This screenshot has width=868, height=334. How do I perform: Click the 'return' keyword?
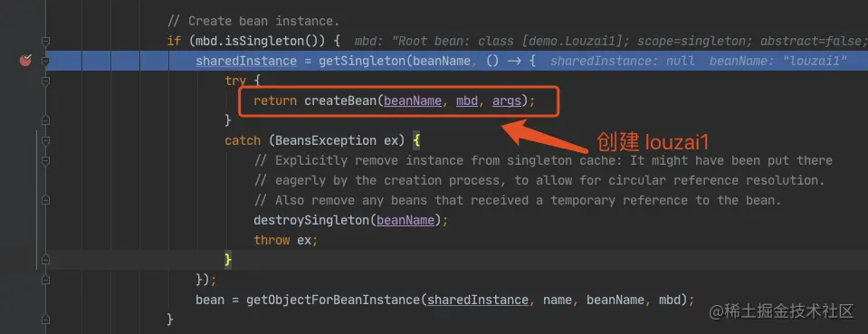[x=275, y=100]
